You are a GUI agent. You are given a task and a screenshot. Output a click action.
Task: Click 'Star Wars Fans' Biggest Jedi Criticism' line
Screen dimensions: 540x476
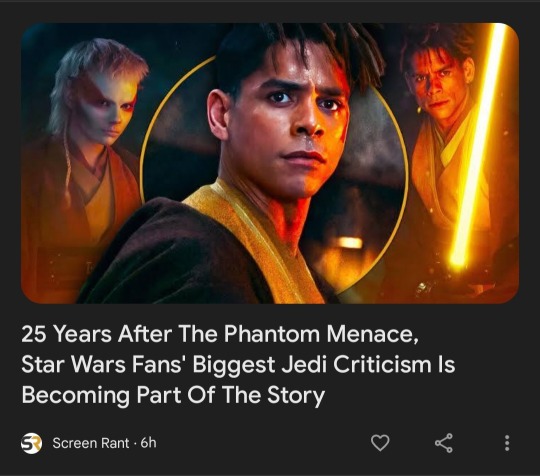[238, 364]
